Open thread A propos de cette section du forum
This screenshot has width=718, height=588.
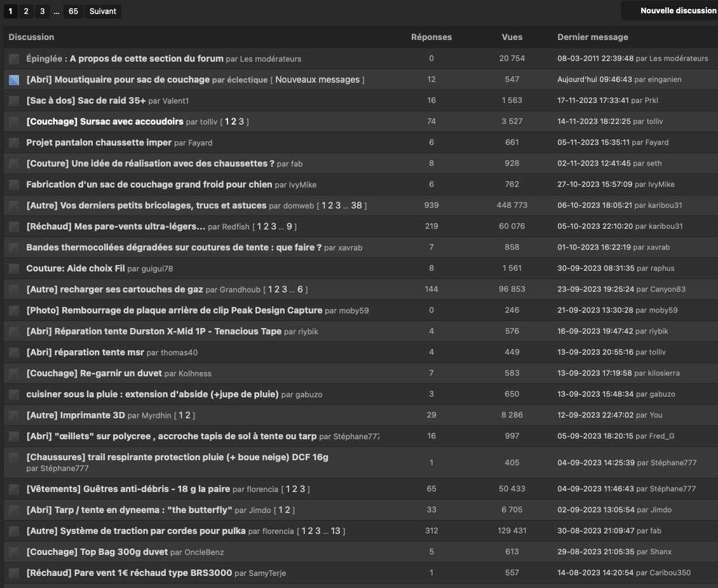147,58
